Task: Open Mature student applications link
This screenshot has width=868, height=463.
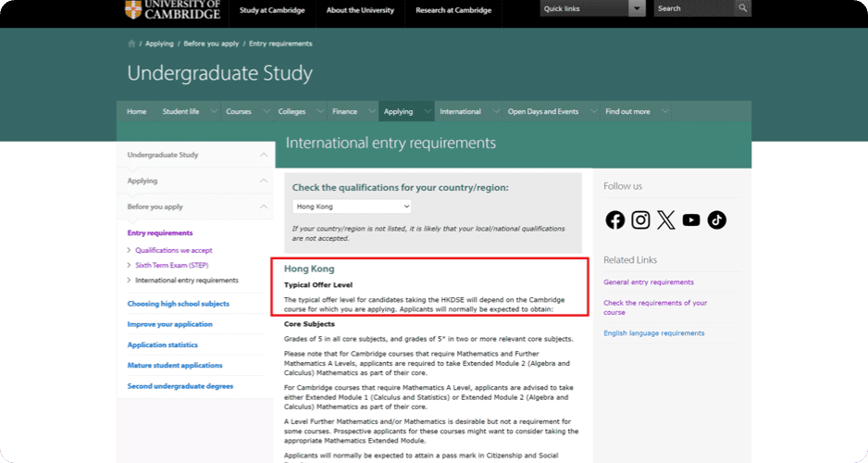Action: [175, 365]
